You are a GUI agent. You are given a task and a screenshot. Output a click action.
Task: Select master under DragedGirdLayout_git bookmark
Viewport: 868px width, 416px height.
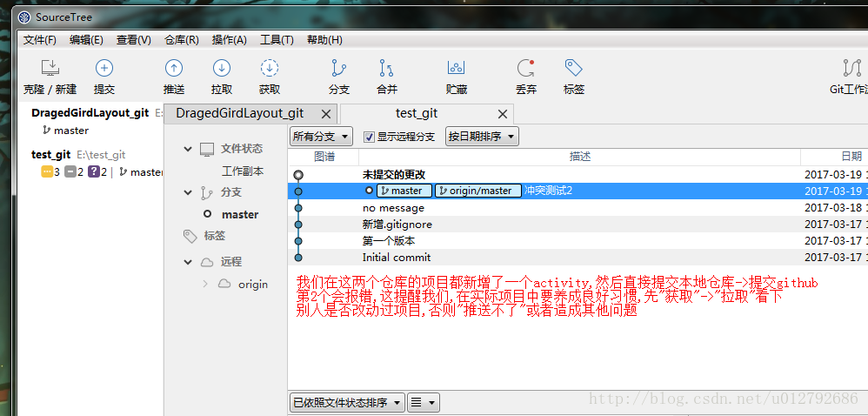pos(71,131)
